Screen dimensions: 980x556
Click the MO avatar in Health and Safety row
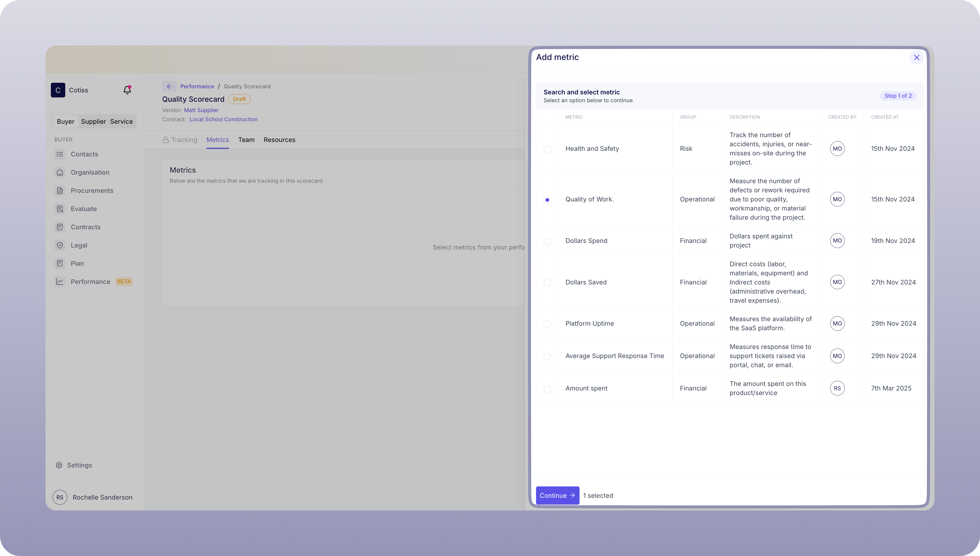pyautogui.click(x=837, y=149)
